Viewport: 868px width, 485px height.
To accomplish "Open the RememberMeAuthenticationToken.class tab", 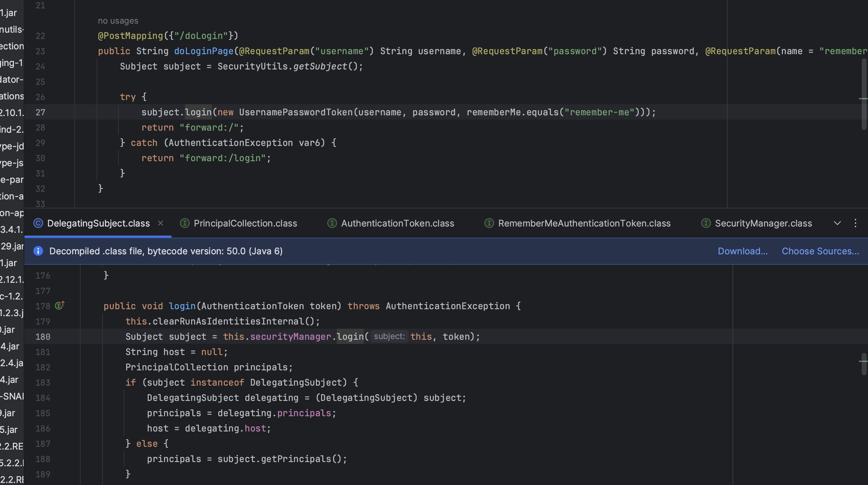I will pos(584,223).
